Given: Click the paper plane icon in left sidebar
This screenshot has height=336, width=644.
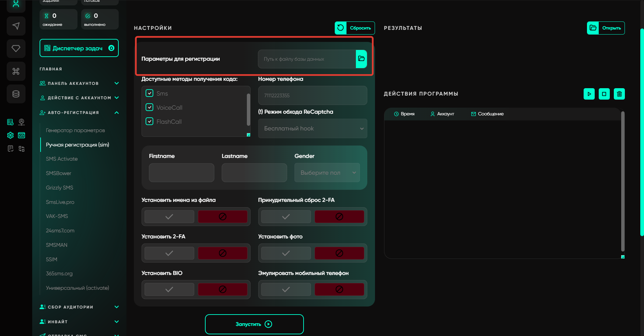Looking at the screenshot, I should (16, 26).
